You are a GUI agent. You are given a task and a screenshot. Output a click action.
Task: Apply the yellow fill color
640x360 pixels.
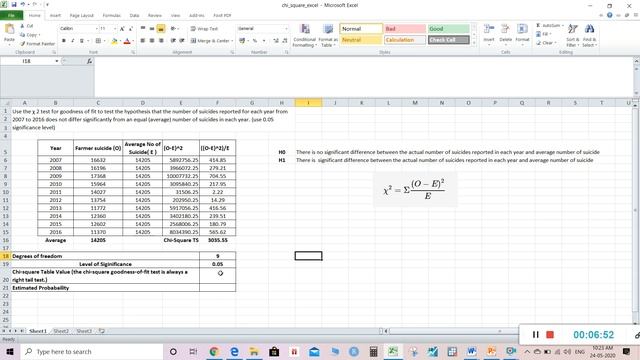[x=114, y=40]
